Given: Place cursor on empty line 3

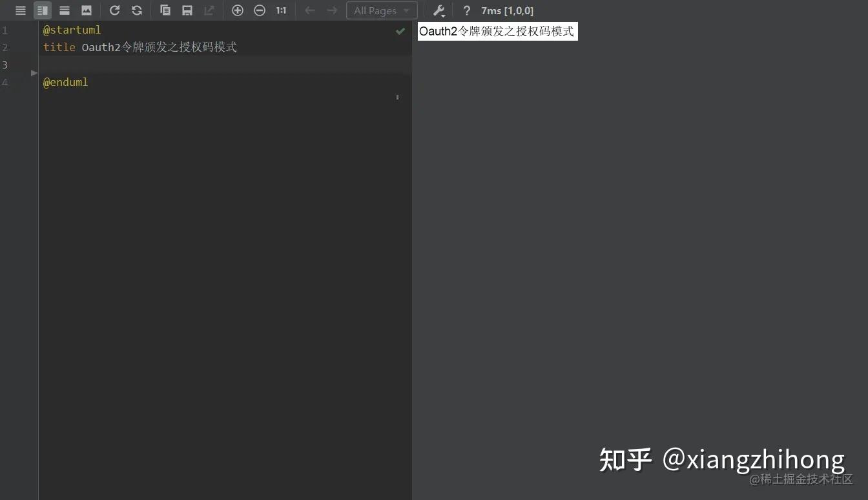Looking at the screenshot, I should (225, 65).
